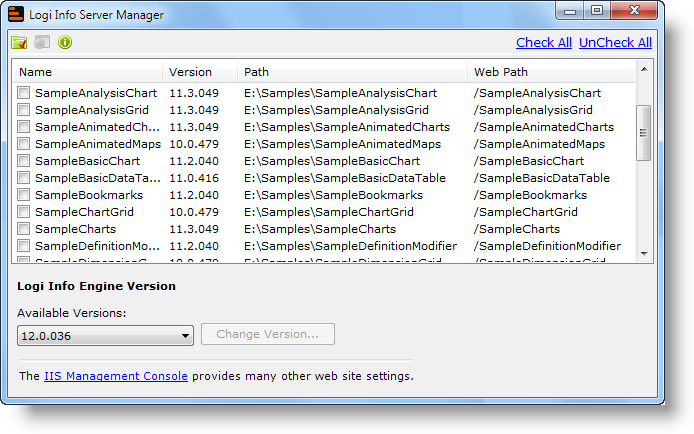The width and height of the screenshot is (694, 434).
Task: Open the green info icon
Action: [65, 42]
